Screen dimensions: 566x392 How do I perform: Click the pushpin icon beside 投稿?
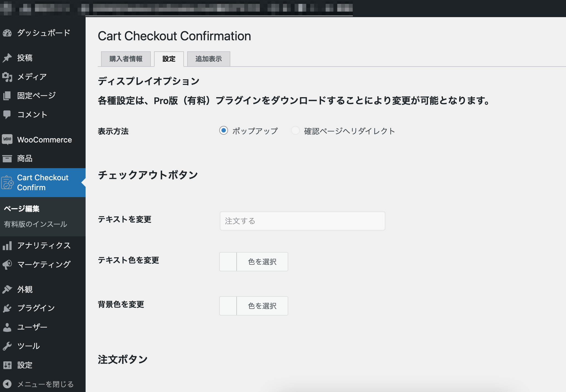coord(7,58)
